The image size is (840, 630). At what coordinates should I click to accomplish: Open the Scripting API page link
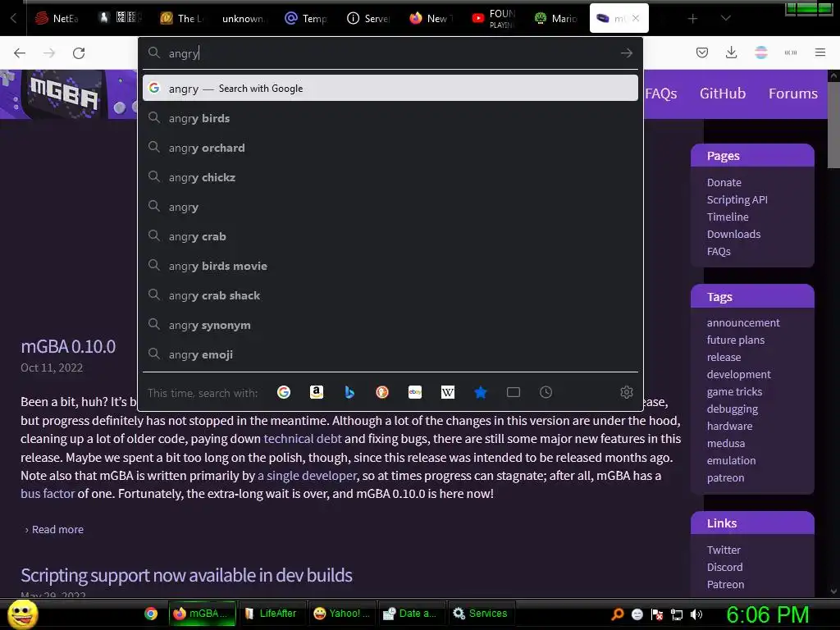[x=737, y=199]
